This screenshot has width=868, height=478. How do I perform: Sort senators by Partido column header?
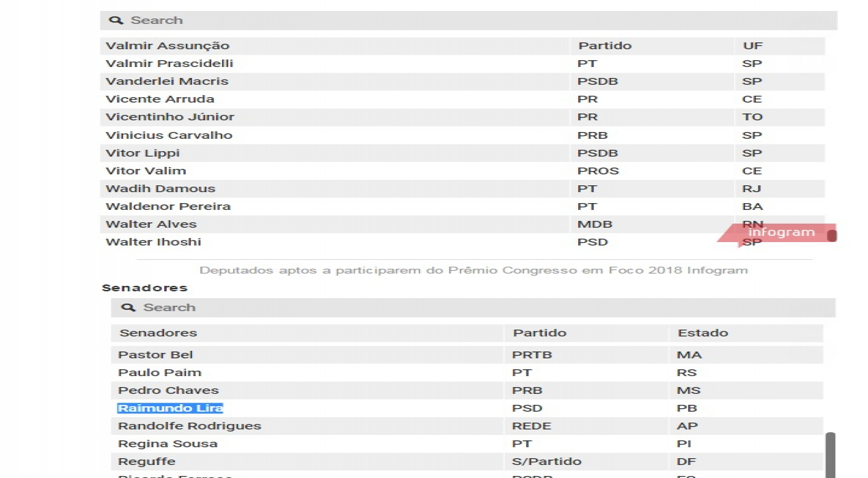coord(540,333)
